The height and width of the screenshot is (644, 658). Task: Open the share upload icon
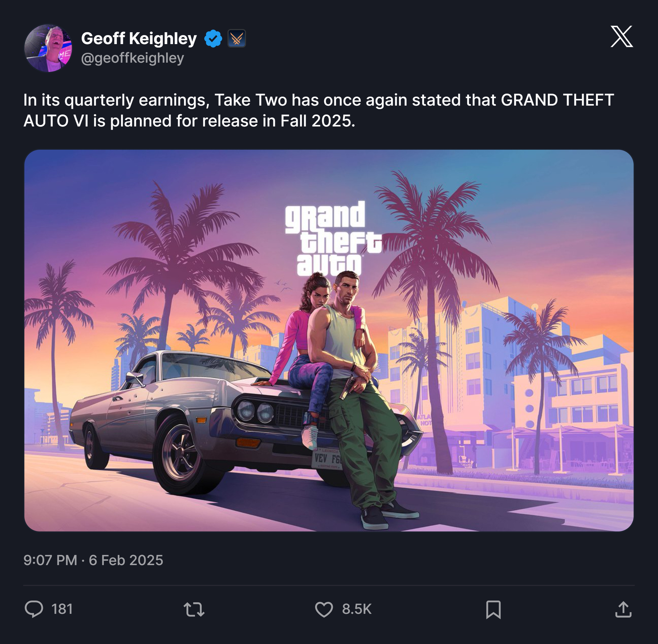pos(623,609)
